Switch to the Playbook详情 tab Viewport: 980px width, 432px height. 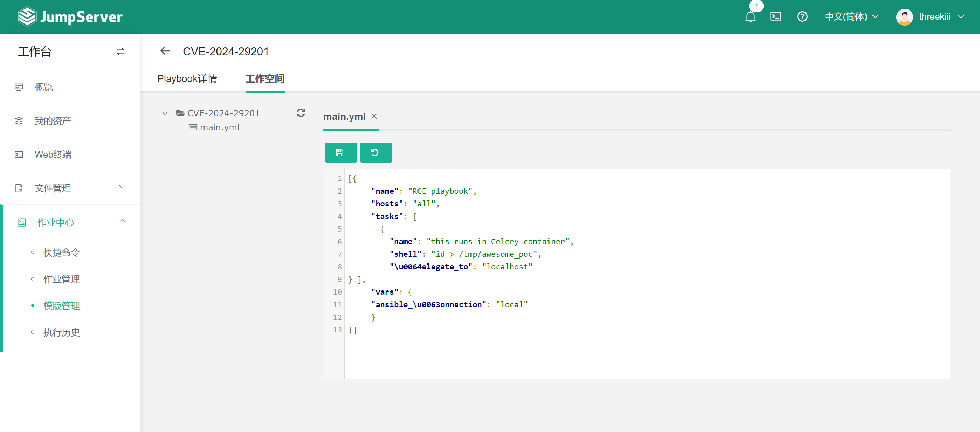[x=187, y=79]
